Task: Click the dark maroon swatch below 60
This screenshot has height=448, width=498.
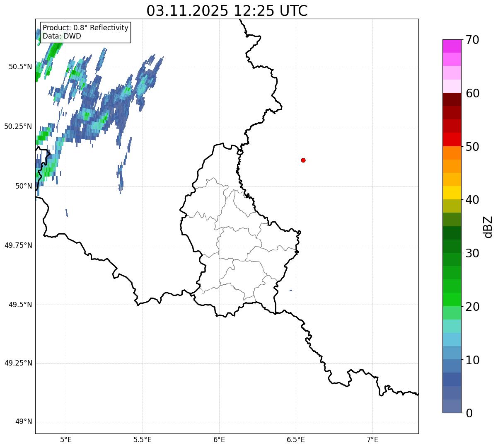Action: 452,99
